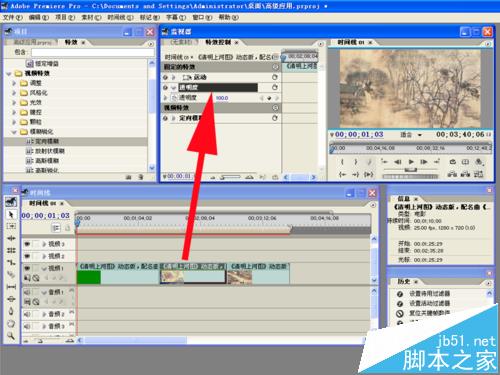Click Play in the program monitor

411,162
